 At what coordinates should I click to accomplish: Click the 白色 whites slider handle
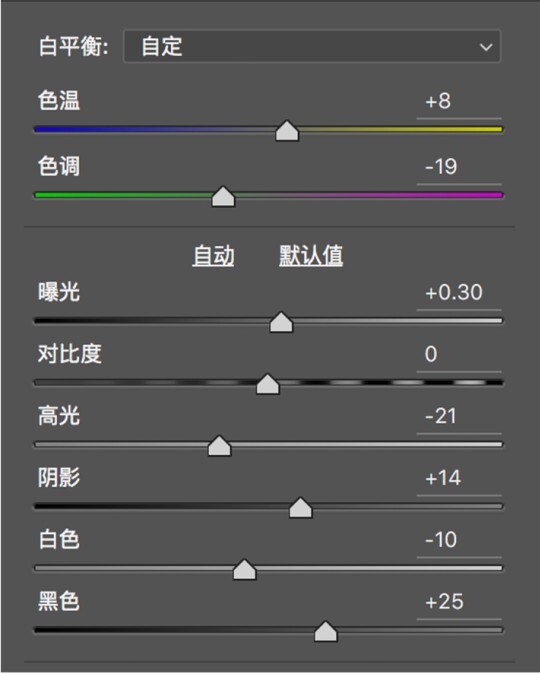pos(245,570)
